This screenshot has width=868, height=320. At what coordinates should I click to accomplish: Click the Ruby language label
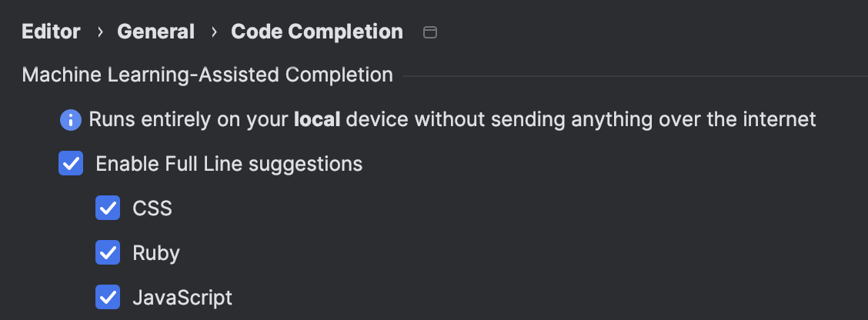click(155, 253)
